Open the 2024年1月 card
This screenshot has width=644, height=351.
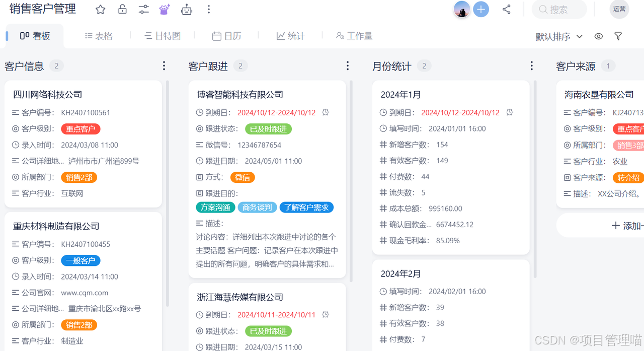451,167
